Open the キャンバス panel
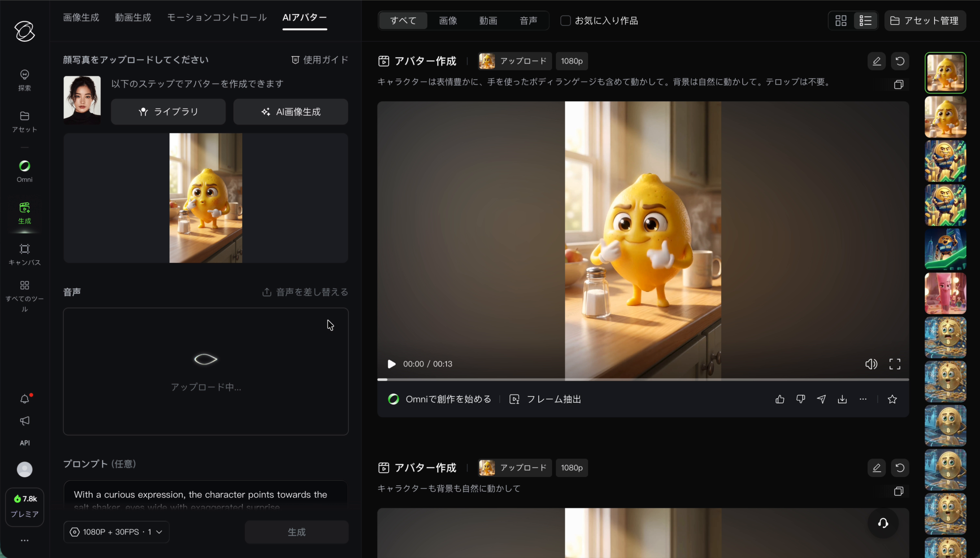980x558 pixels. [x=24, y=254]
